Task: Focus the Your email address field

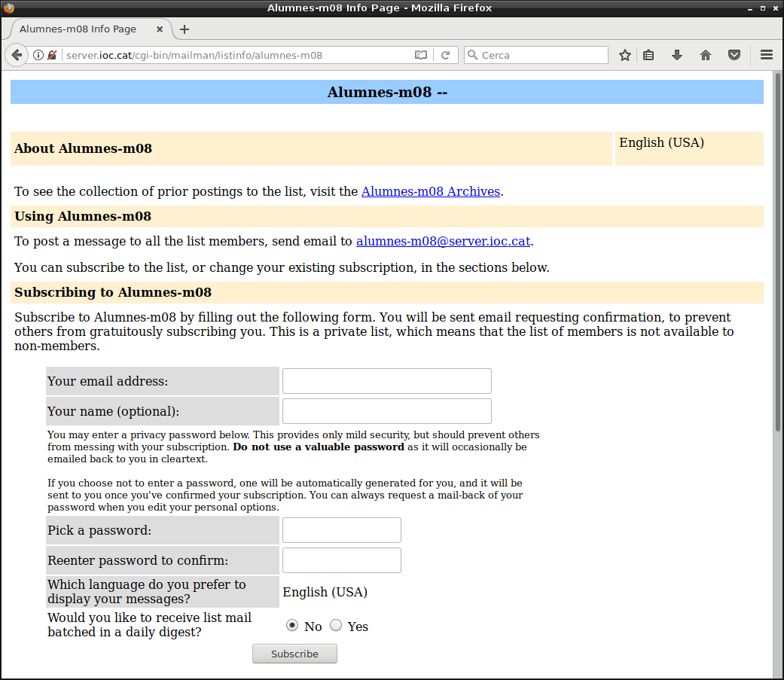Action: point(386,381)
